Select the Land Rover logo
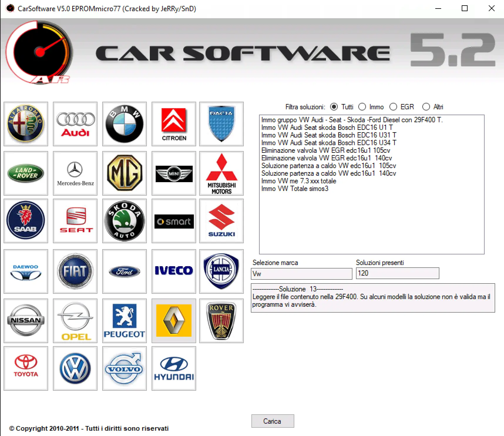The width and height of the screenshot is (504, 436). tap(26, 173)
